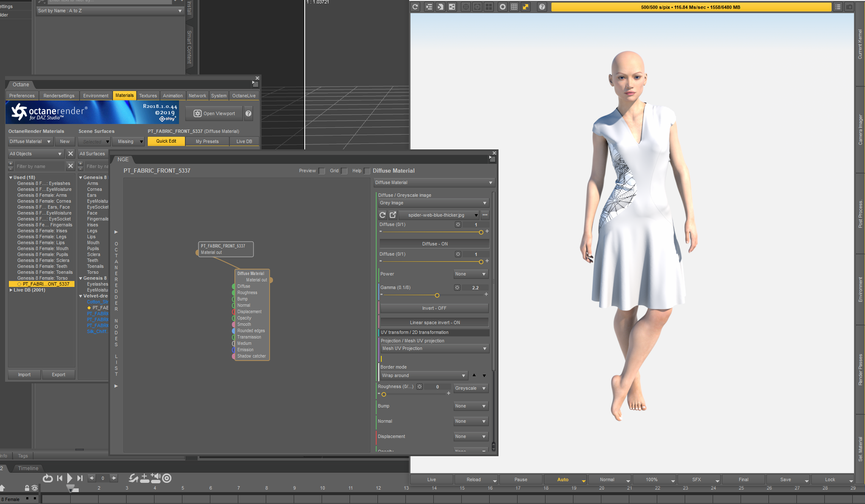Viewport: 865px width, 504px height.
Task: Click the grid icon in viewport toolbar
Action: pyautogui.click(x=514, y=7)
